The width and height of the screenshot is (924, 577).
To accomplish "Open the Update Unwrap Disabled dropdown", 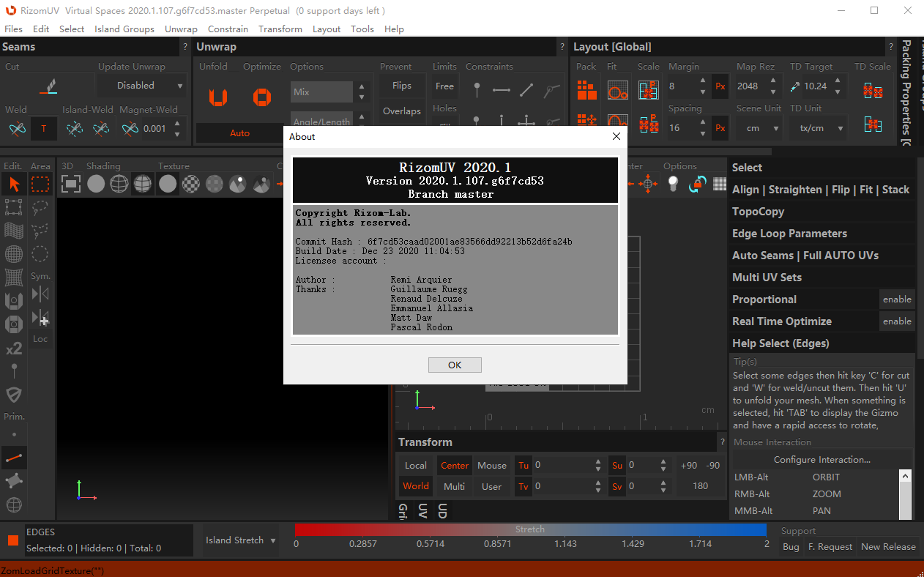I will [150, 86].
